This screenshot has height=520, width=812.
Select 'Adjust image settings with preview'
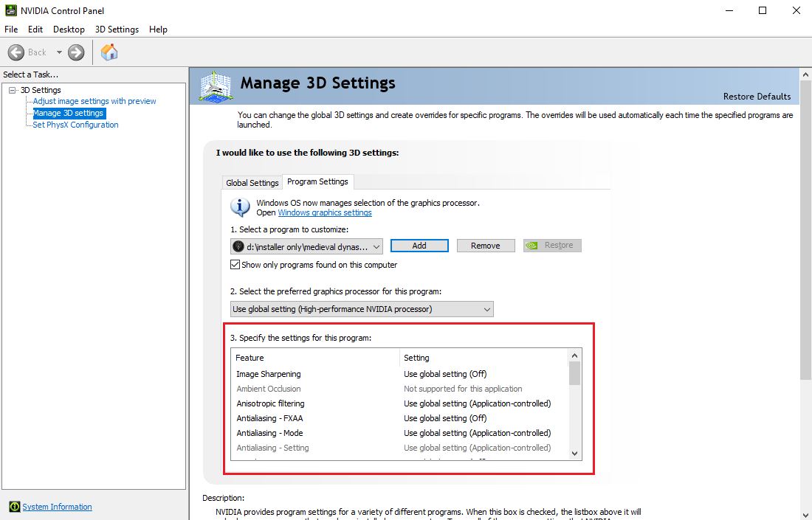point(94,101)
